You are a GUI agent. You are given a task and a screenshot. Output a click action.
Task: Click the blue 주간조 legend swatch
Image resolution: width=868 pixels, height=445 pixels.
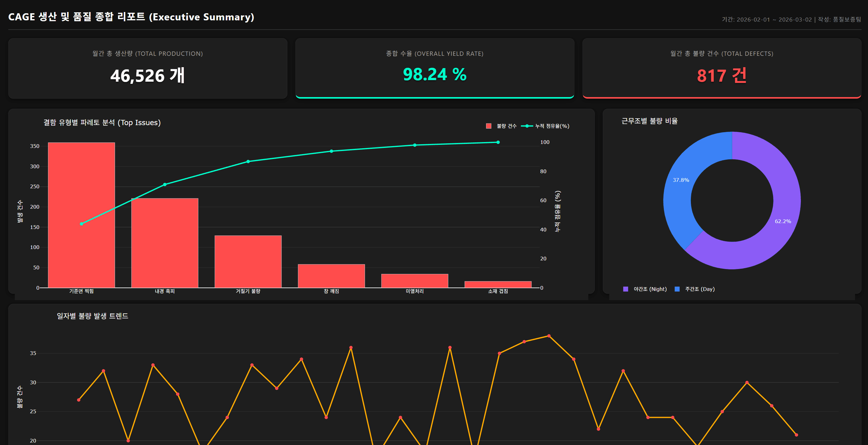tap(677, 289)
